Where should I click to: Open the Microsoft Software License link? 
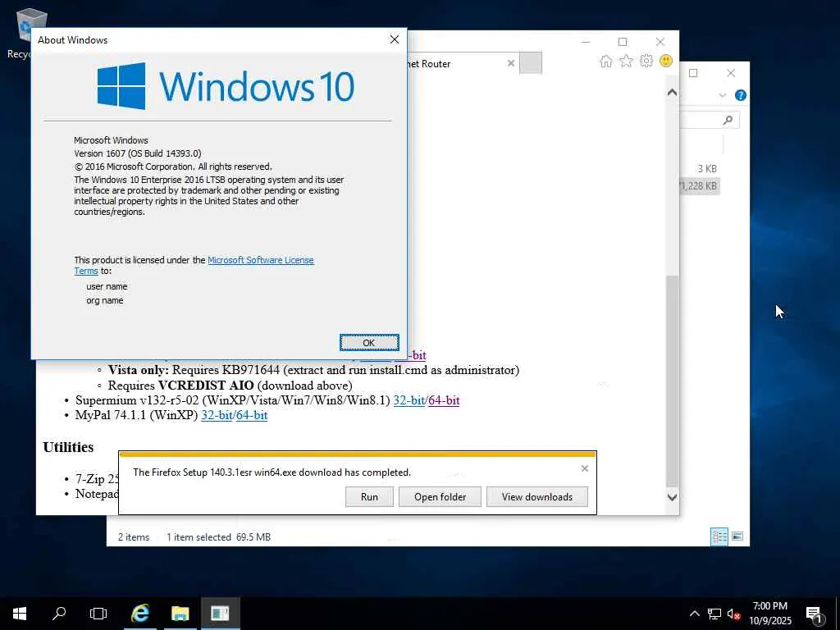(x=260, y=260)
